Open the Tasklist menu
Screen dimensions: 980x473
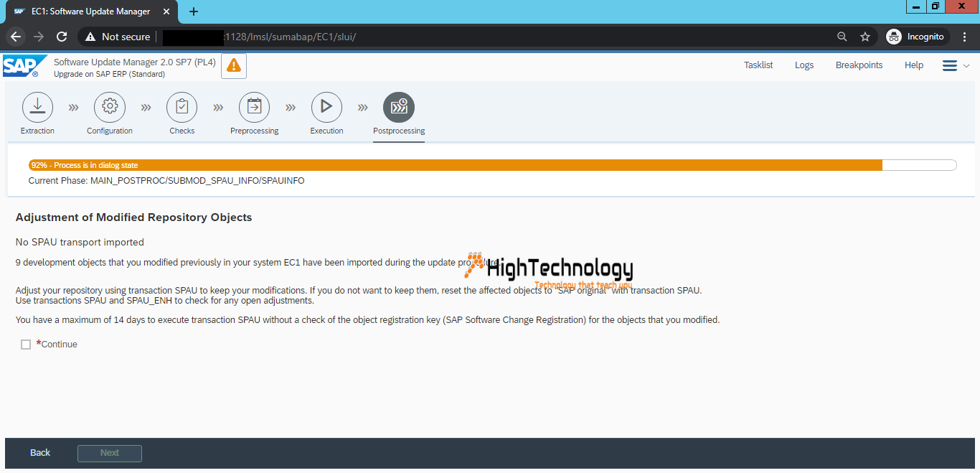click(758, 65)
